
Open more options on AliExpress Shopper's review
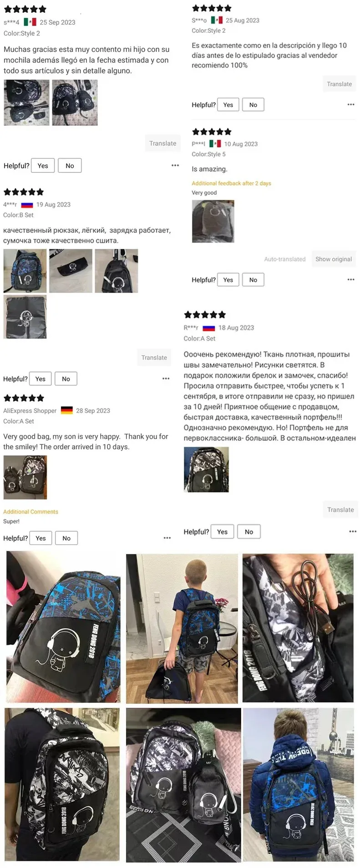click(167, 538)
